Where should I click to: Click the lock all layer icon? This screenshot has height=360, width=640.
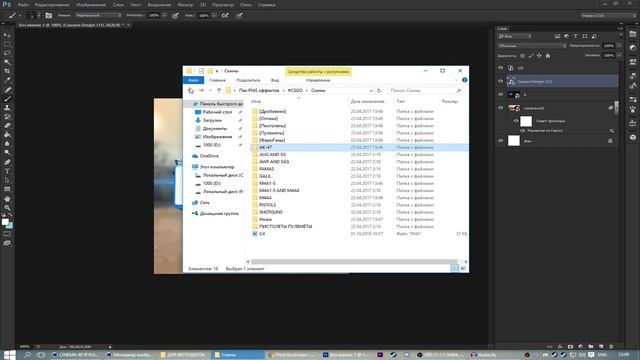[548, 56]
